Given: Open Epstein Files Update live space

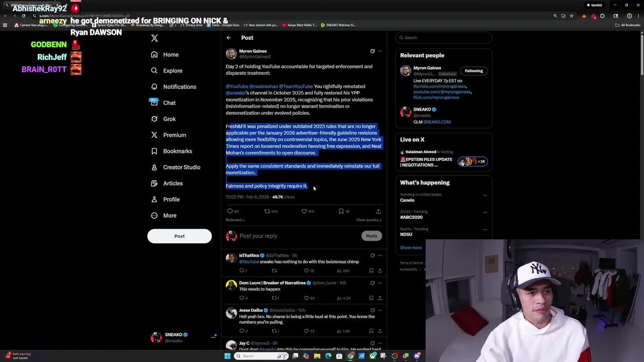Looking at the screenshot, I should pos(426,162).
